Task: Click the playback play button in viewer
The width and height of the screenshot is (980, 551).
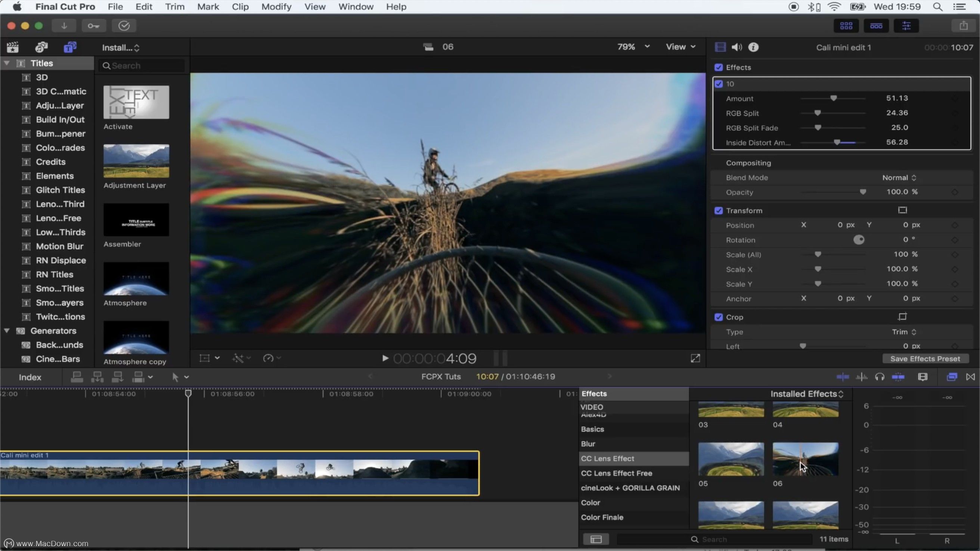Action: 384,358
